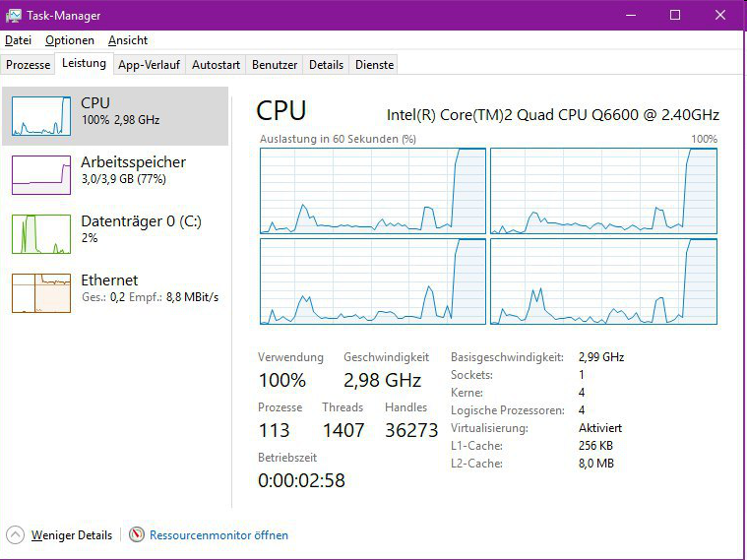Open the Datei menu
This screenshot has width=747, height=560.
pos(19,40)
